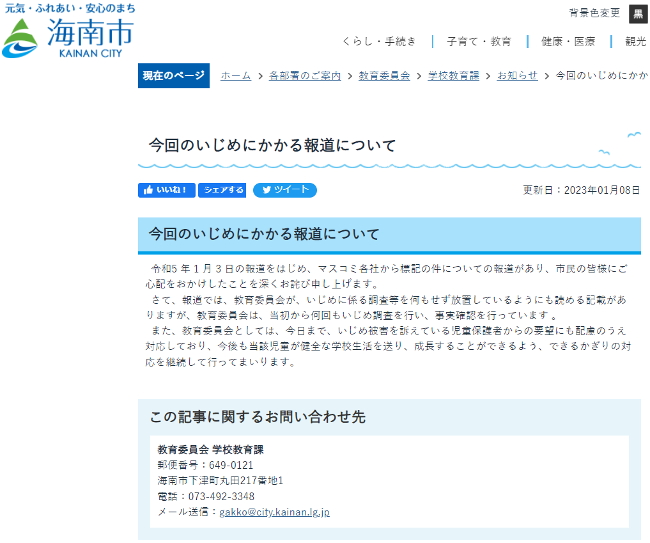The height and width of the screenshot is (543, 650).
Task: Open 学校教育課 breadcrumb link
Action: pos(454,76)
